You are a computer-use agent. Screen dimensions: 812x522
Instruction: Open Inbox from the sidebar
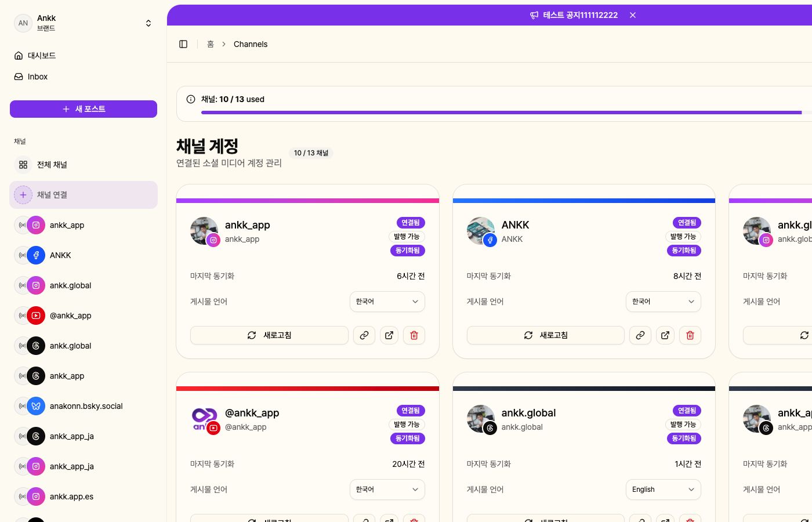coord(84,77)
